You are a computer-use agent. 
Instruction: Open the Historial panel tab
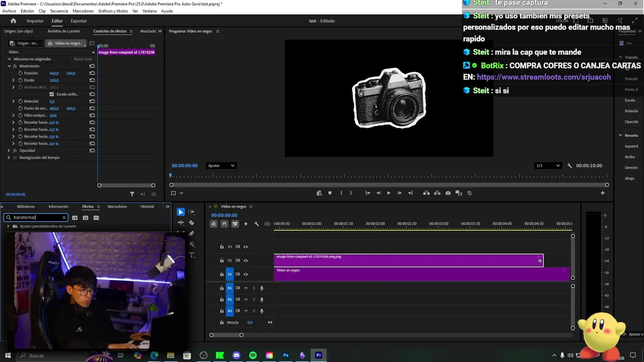pos(147,207)
